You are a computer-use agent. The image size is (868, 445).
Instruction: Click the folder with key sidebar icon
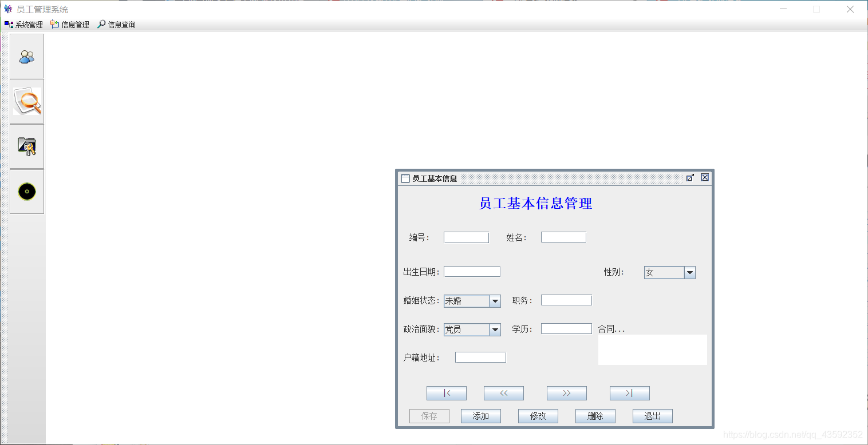[27, 146]
